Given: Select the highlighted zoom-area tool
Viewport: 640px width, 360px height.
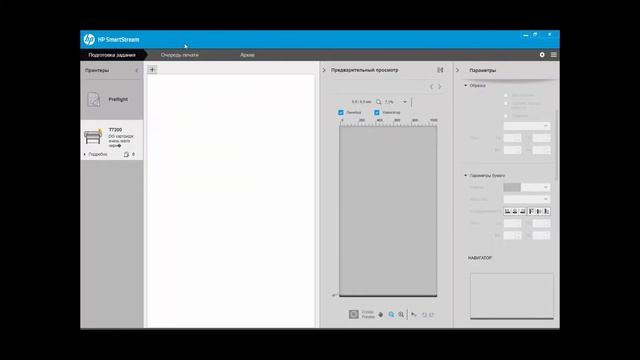Looking at the screenshot, I should (x=391, y=315).
